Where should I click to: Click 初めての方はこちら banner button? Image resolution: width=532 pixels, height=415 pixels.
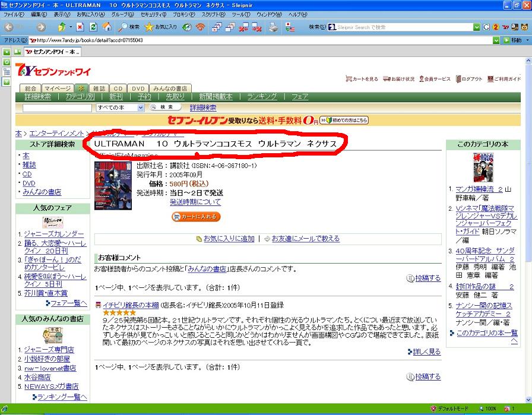pos(344,120)
